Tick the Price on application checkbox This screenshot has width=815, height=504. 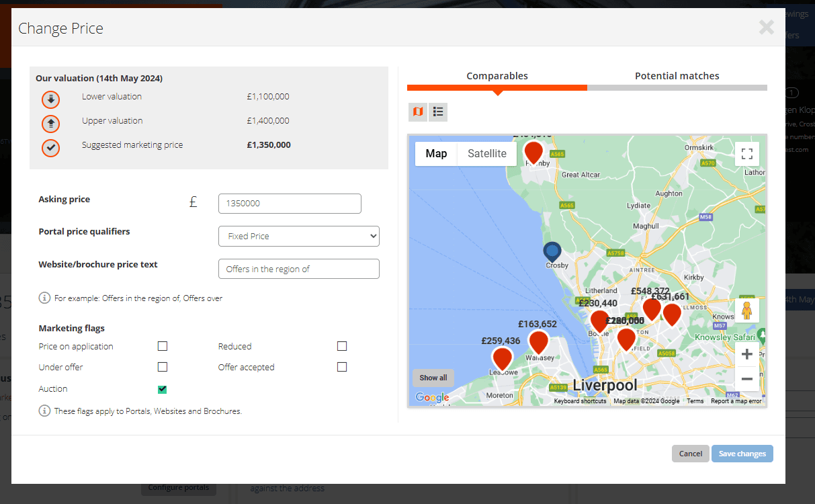pos(163,346)
